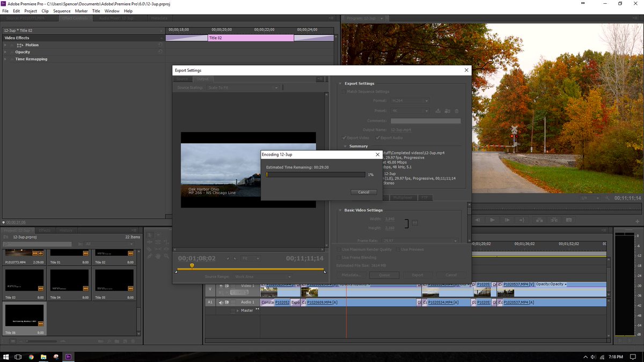Click the Queue button in Export Settings

pos(384,275)
